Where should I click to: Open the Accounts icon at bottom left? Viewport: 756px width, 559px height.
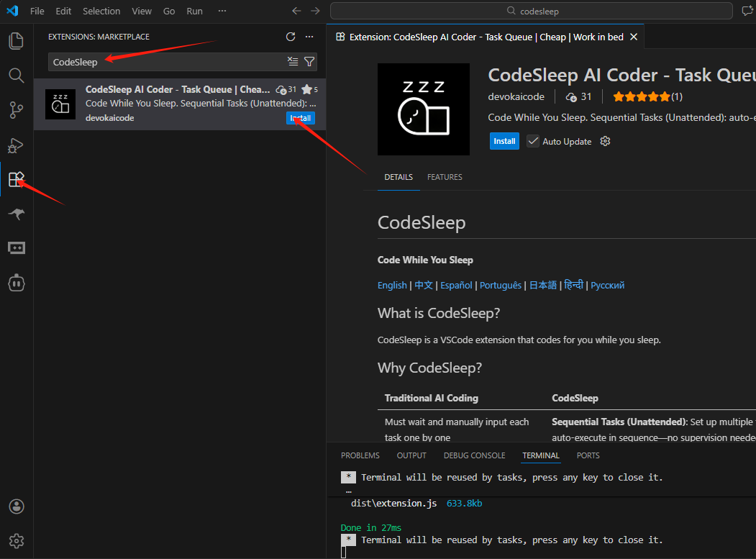tap(16, 506)
